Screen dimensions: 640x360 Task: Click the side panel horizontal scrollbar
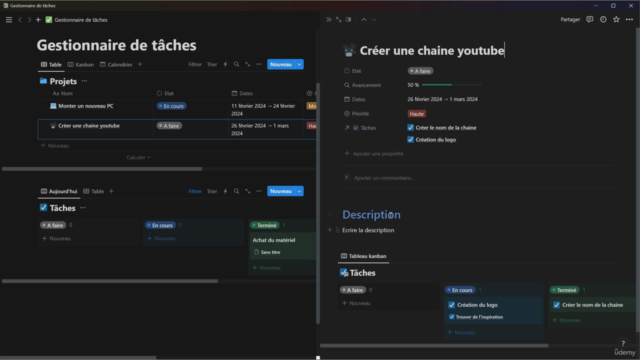click(x=434, y=345)
